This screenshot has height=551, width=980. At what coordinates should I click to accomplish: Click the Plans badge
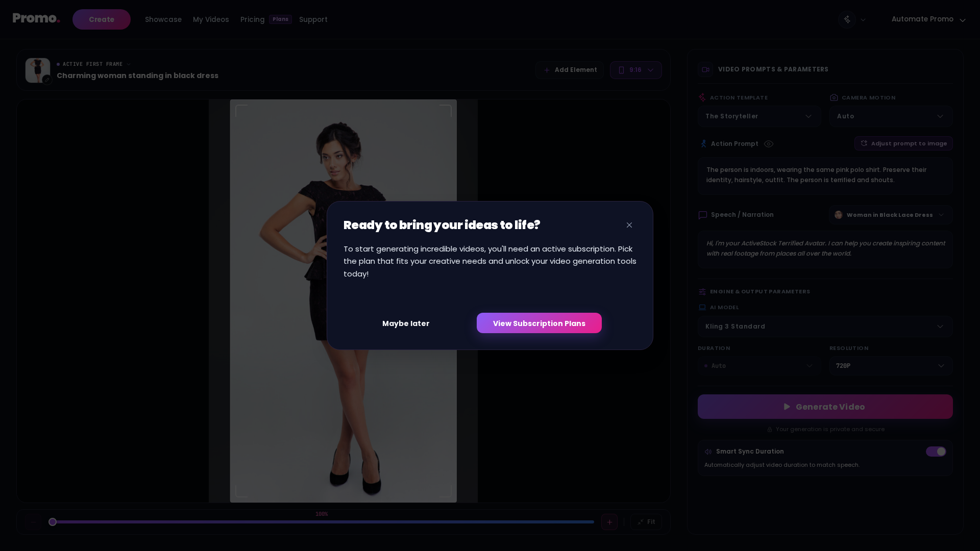coord(280,19)
